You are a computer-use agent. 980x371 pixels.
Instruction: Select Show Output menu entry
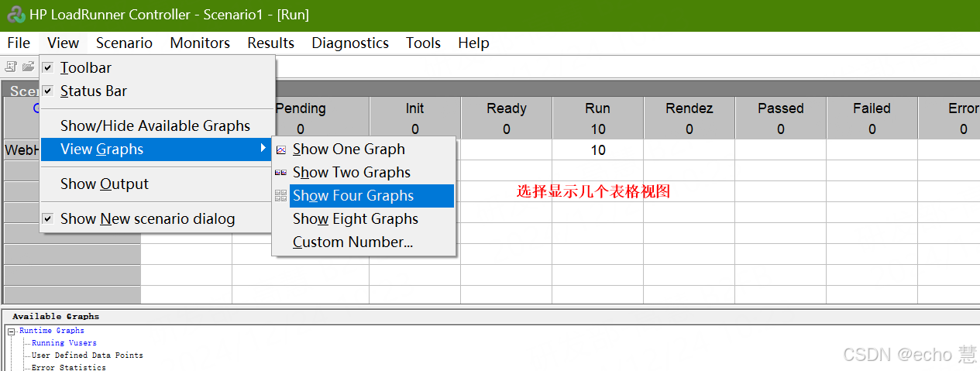(x=157, y=184)
